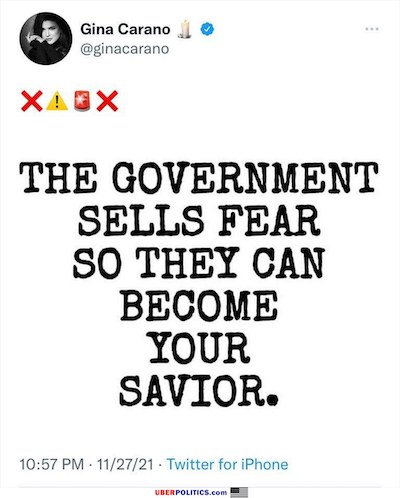400x498 pixels.
Task: Click the word BECOME in the quote
Action: pyautogui.click(x=199, y=306)
